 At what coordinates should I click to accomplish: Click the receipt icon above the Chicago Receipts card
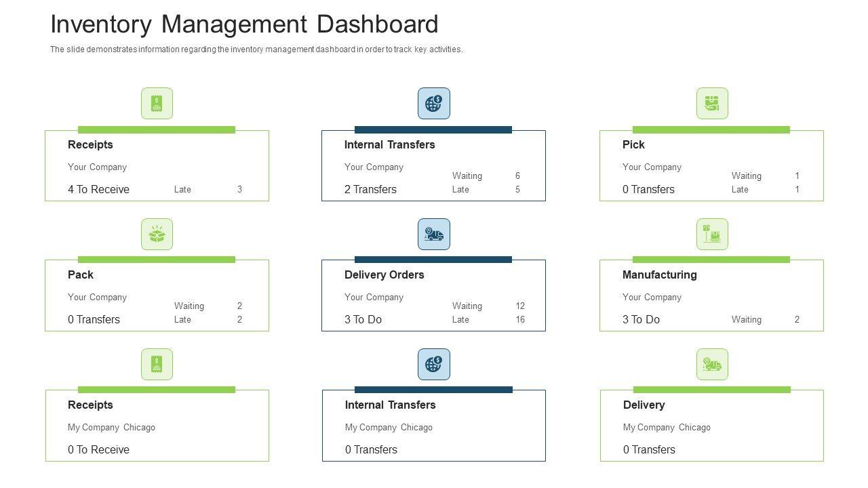(x=157, y=365)
